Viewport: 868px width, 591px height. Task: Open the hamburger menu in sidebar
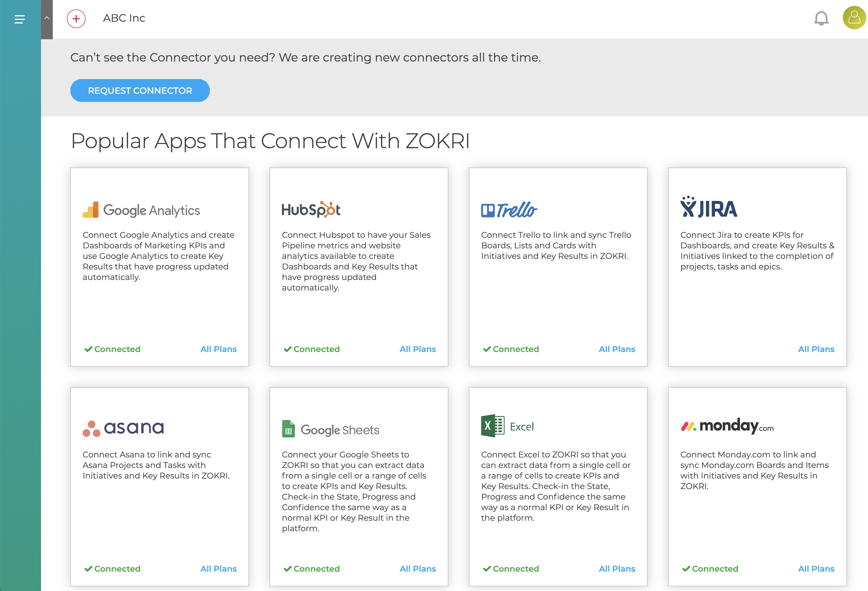click(19, 19)
